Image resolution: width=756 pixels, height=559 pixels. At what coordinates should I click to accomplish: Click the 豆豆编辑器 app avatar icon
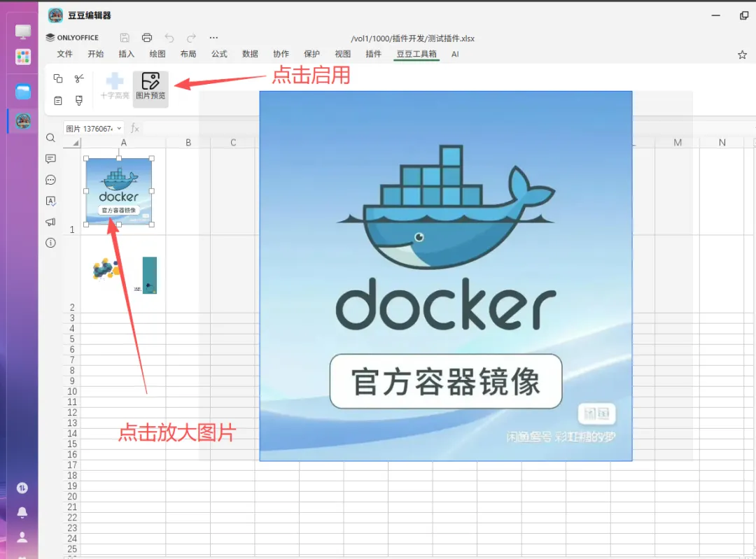(55, 15)
